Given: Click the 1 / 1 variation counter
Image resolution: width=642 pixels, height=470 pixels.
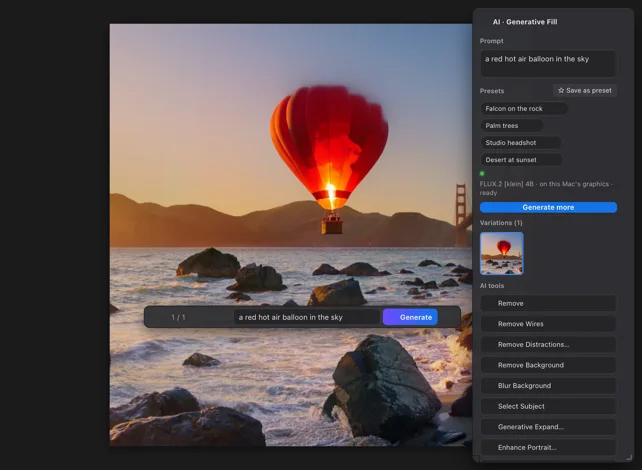Looking at the screenshot, I should click(x=178, y=317).
